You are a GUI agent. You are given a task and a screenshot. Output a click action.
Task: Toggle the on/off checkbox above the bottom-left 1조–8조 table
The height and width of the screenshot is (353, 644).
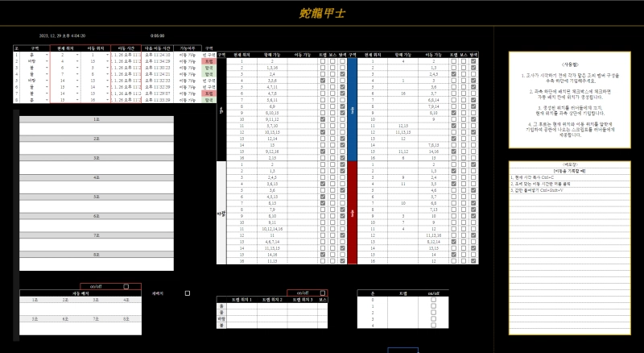point(125,286)
